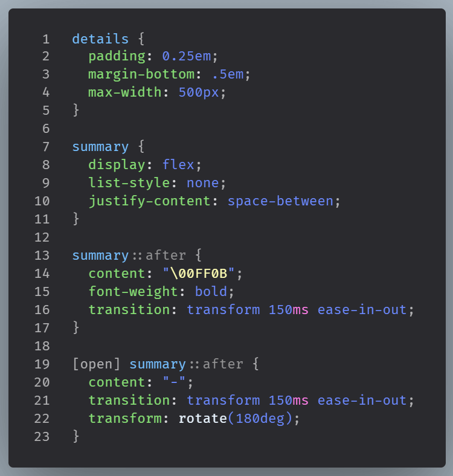Screen dimensions: 453x476
Task: Select the space-between value
Action: tap(280, 201)
